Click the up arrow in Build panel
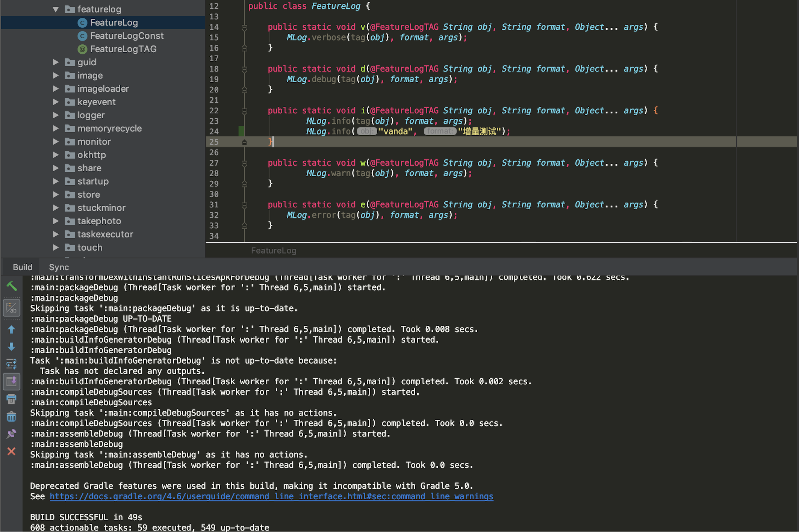The image size is (799, 532). pos(12,329)
